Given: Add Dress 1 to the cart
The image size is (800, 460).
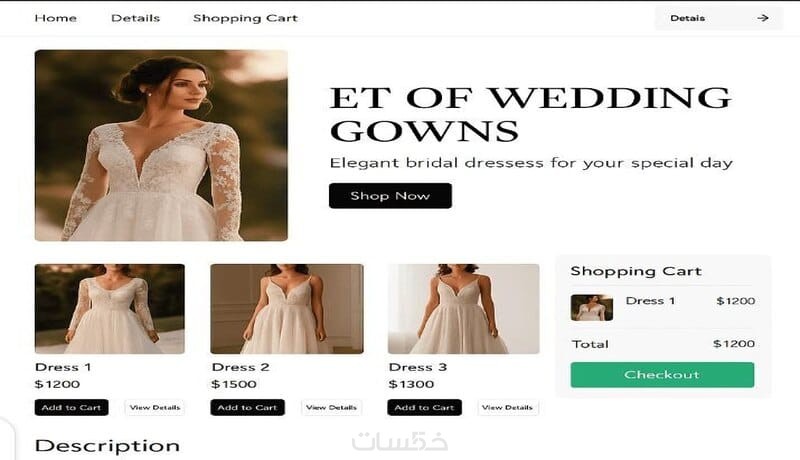Looking at the screenshot, I should click(71, 407).
